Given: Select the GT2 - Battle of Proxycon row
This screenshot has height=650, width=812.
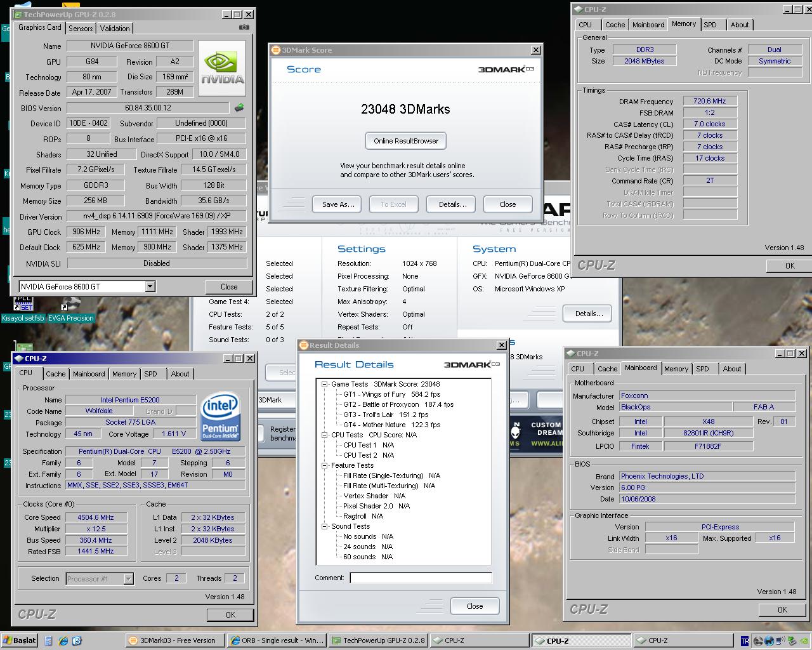Looking at the screenshot, I should (x=398, y=404).
